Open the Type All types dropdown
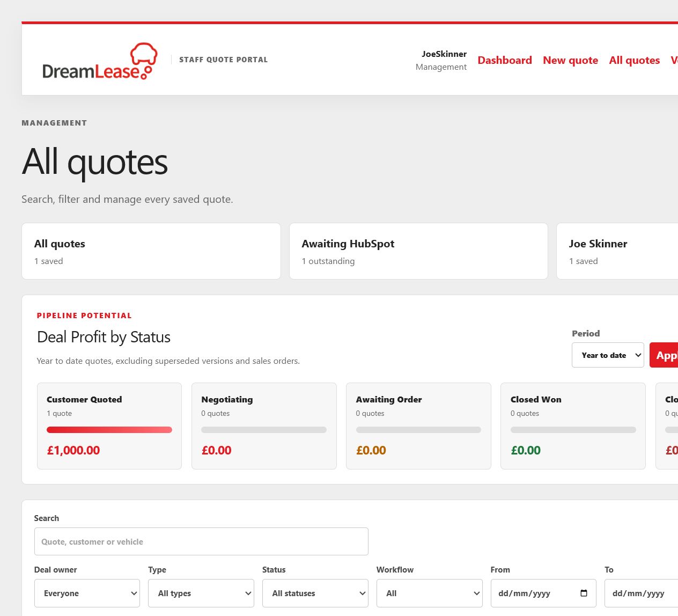 [x=201, y=593]
